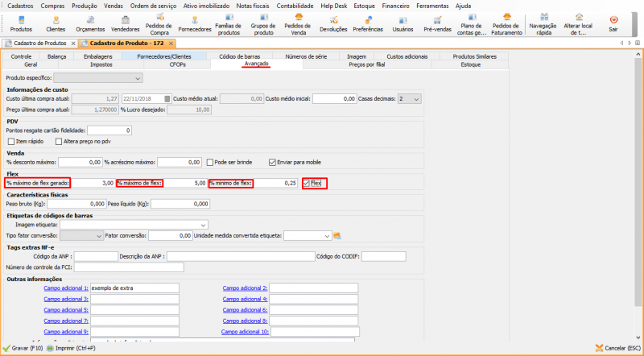Open the Casas decimais dropdown
This screenshot has height=356, width=644.
pos(415,98)
